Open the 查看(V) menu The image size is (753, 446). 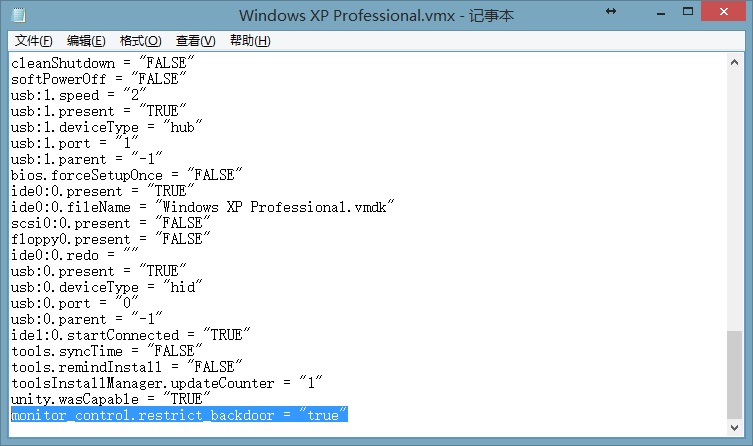195,41
